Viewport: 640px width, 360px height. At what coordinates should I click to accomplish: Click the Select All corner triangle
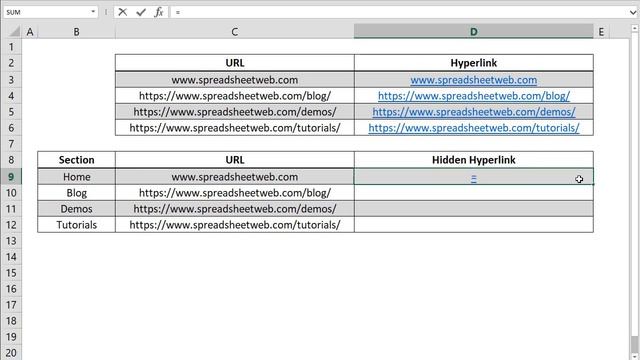pyautogui.click(x=15, y=32)
